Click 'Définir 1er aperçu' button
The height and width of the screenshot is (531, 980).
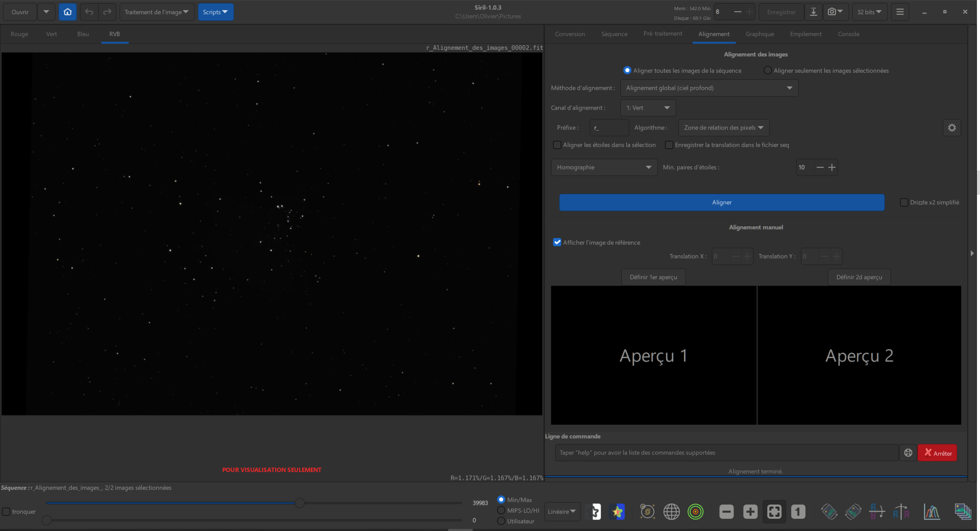click(653, 277)
